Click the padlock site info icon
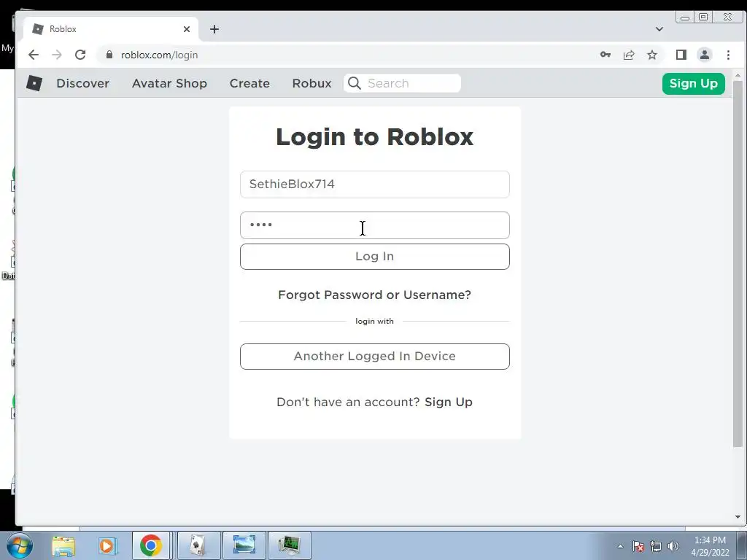The width and height of the screenshot is (747, 560). click(x=109, y=55)
